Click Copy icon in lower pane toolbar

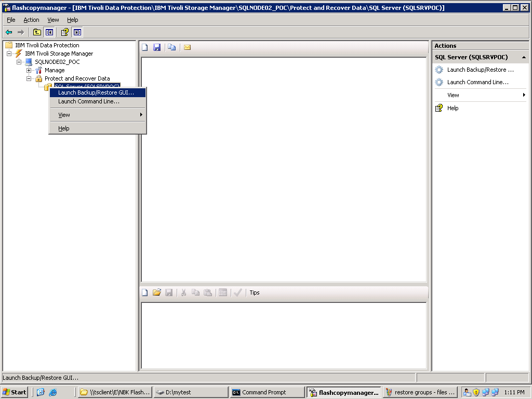click(196, 292)
